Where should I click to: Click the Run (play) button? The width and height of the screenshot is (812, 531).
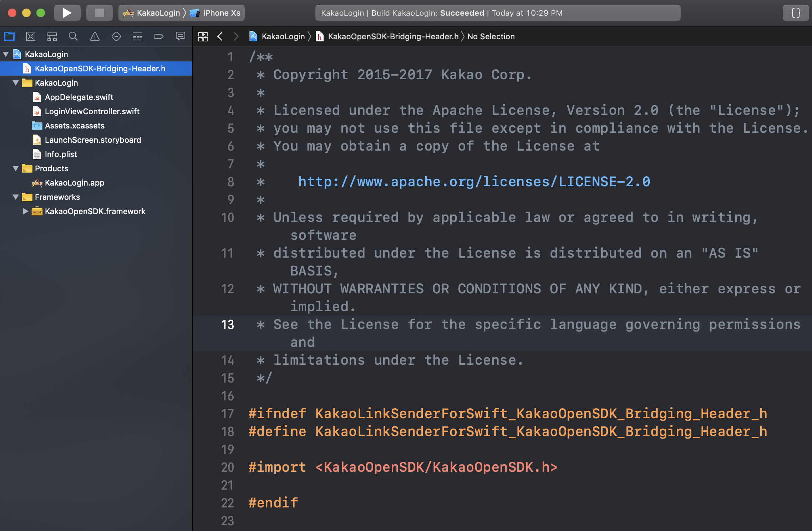pos(67,13)
